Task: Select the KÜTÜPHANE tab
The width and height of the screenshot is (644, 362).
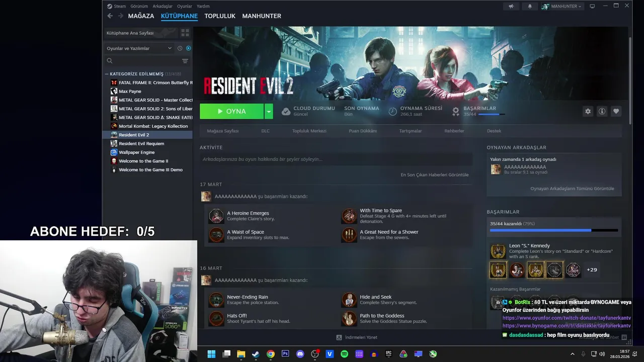Action: click(x=179, y=16)
